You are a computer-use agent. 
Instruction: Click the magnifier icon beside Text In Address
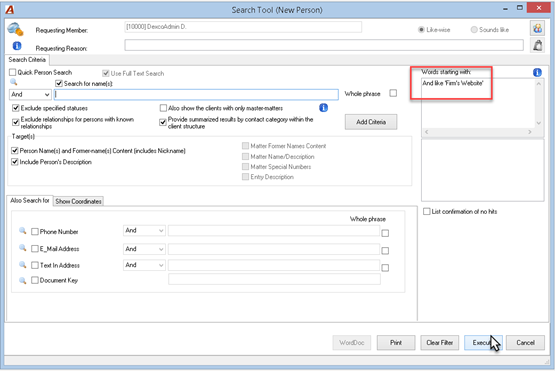pos(23,264)
